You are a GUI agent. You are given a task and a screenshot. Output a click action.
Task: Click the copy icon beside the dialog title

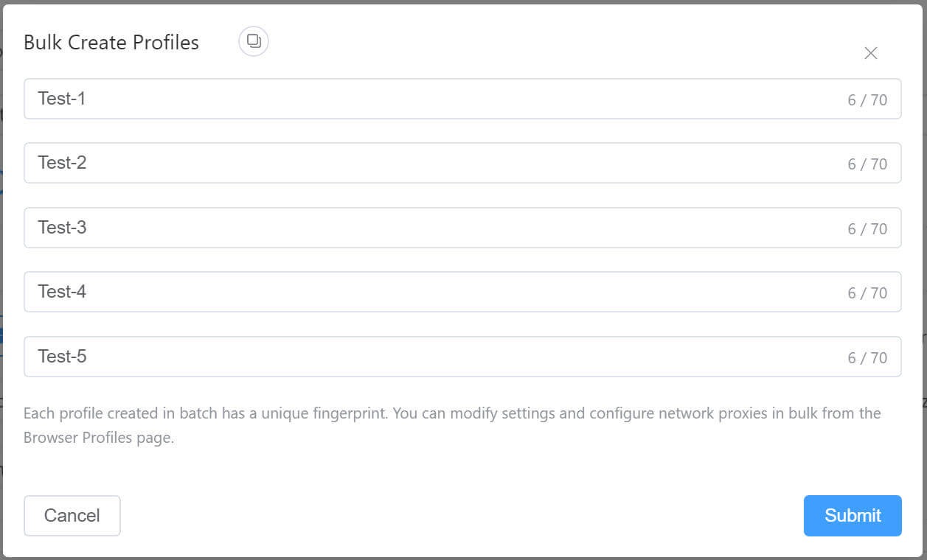[254, 41]
